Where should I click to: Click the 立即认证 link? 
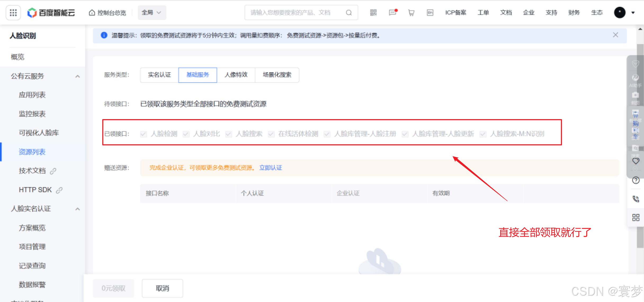270,168
